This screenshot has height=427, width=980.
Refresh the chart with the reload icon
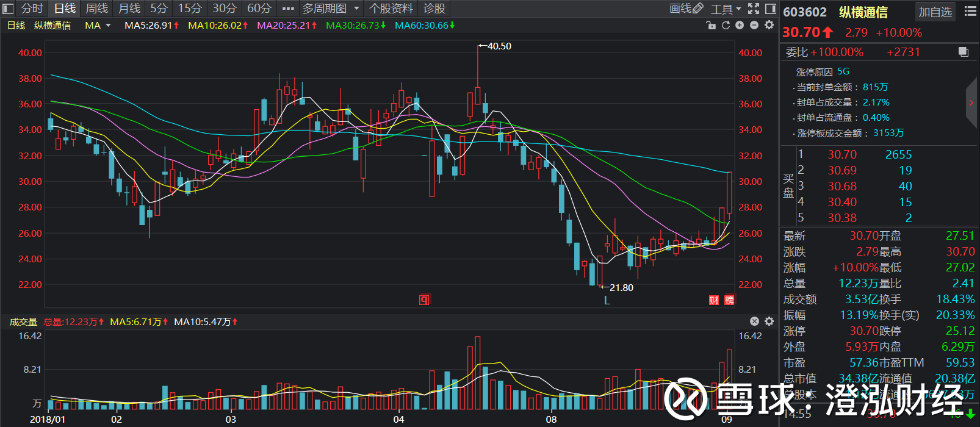coord(726,25)
